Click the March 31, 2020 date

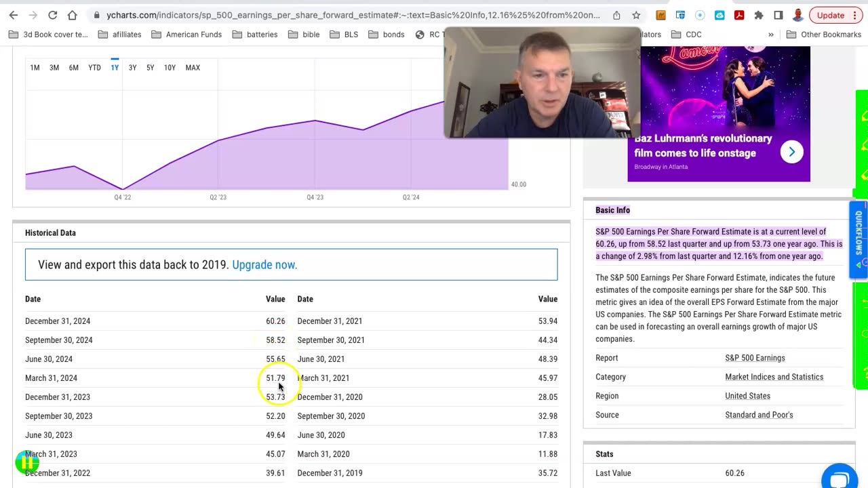point(323,454)
